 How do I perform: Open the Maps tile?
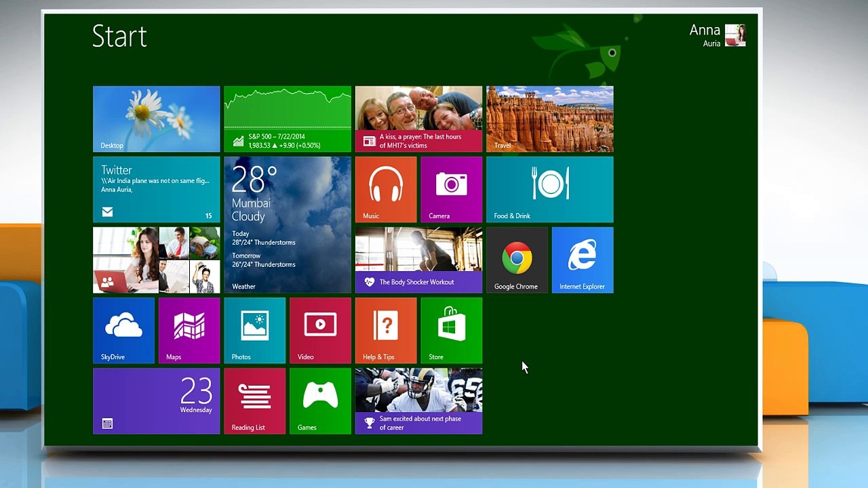tap(189, 331)
